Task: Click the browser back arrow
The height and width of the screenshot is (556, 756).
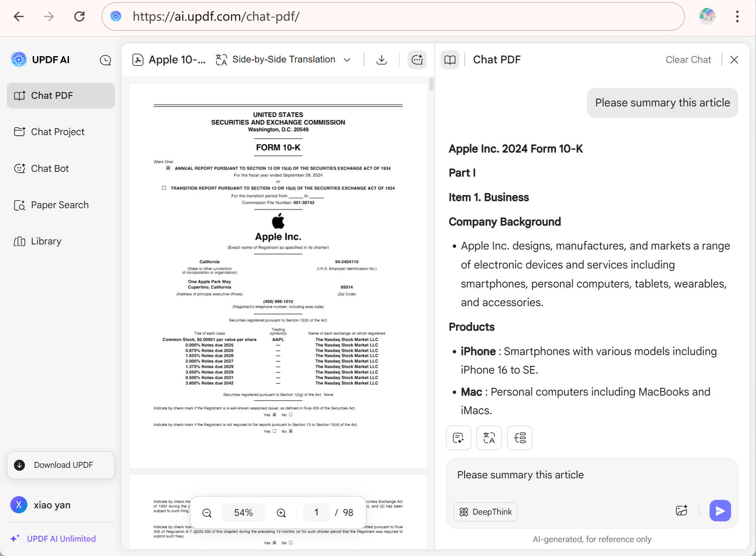Action: coord(19,16)
